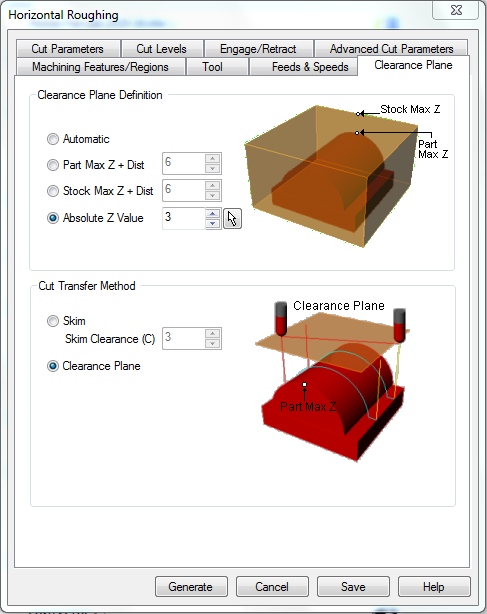This screenshot has width=487, height=614.
Task: Increase the Skim Clearance (C) value
Action: pos(213,334)
